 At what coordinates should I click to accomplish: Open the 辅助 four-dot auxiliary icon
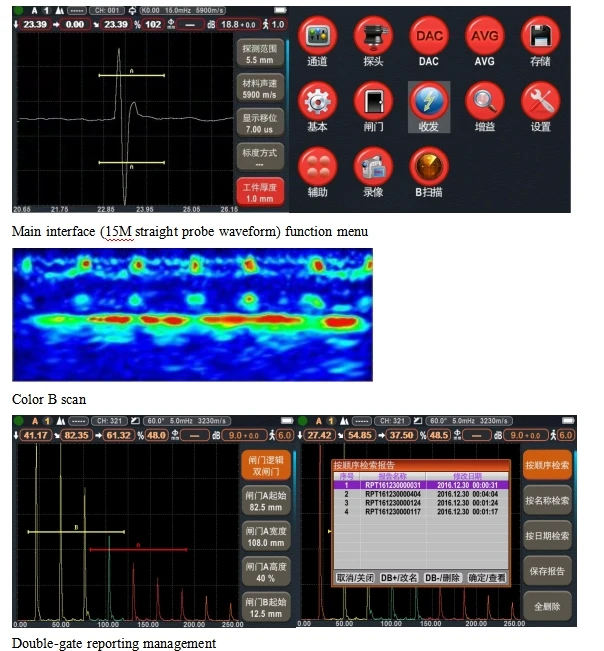click(x=318, y=167)
